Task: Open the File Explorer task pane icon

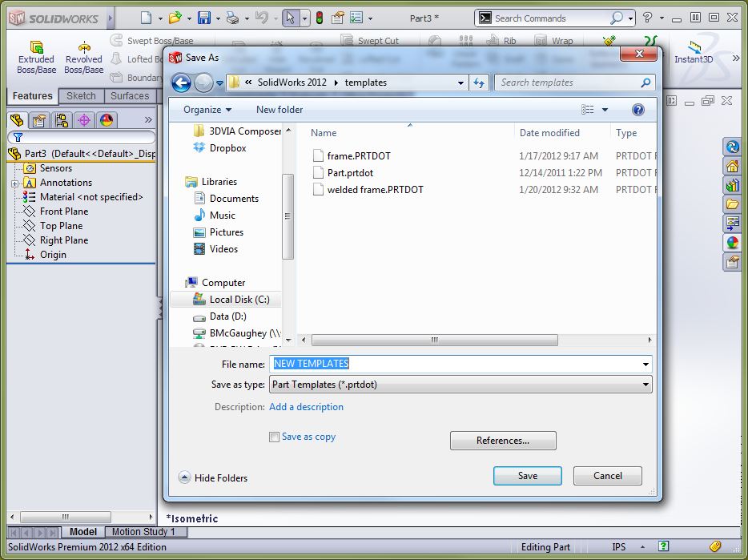Action: point(732,203)
